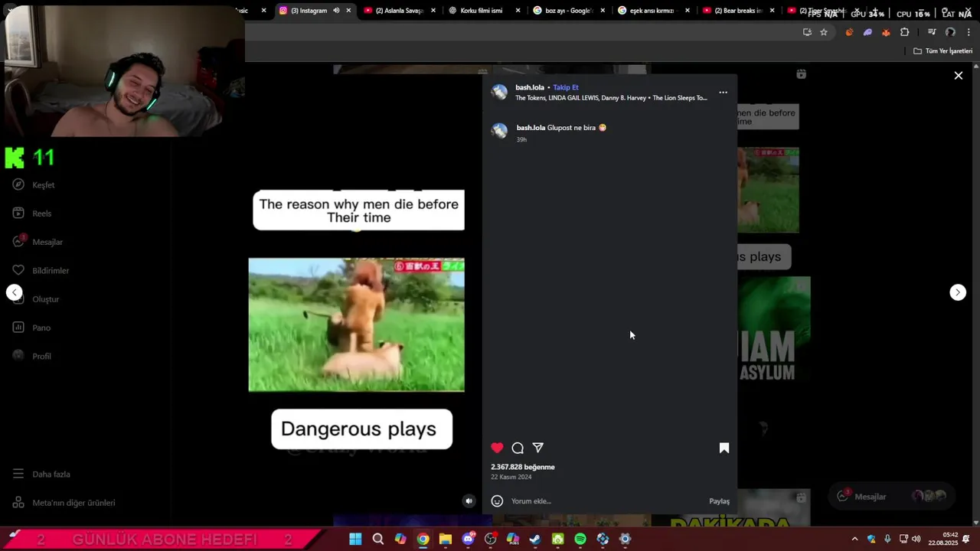980x551 pixels.
Task: Open Meta'nın diğer ürünleri
Action: (x=64, y=503)
